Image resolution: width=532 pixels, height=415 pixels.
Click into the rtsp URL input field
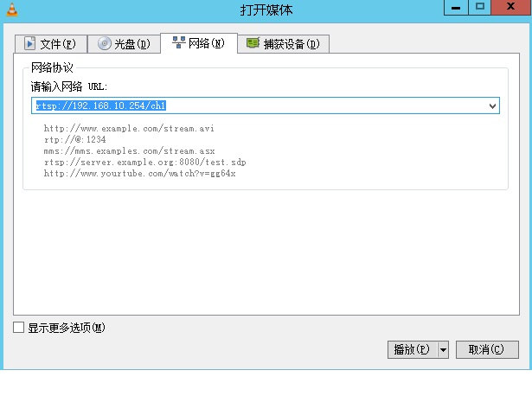[266, 105]
